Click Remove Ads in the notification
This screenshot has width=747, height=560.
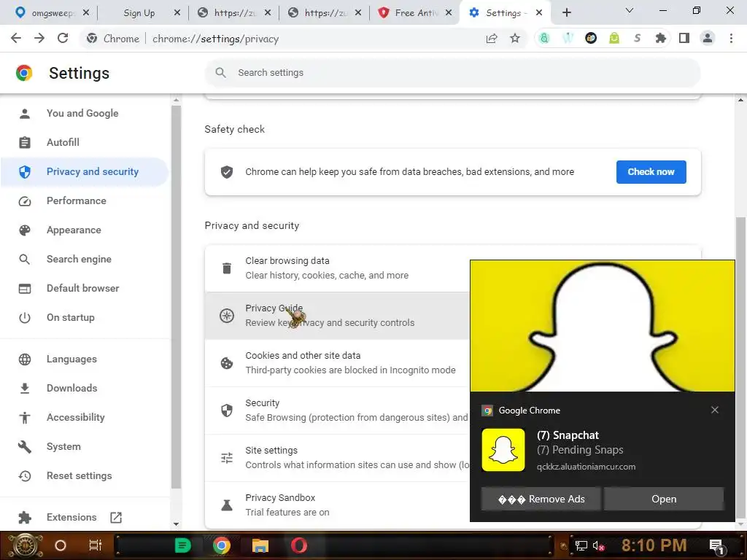(541, 499)
